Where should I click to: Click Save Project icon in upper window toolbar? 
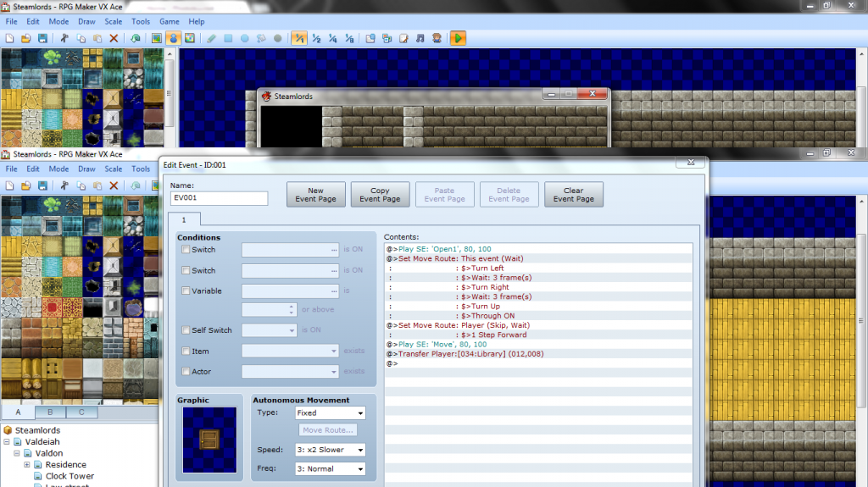[42, 38]
